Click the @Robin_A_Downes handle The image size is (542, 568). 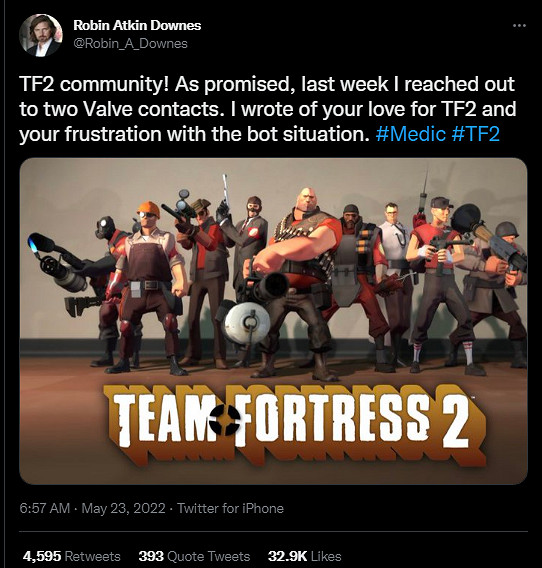(130, 43)
